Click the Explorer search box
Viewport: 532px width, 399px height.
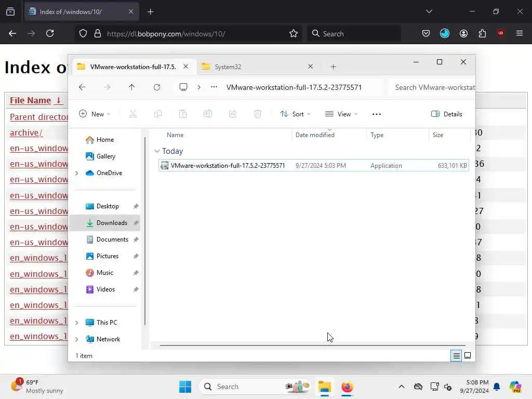coord(433,87)
